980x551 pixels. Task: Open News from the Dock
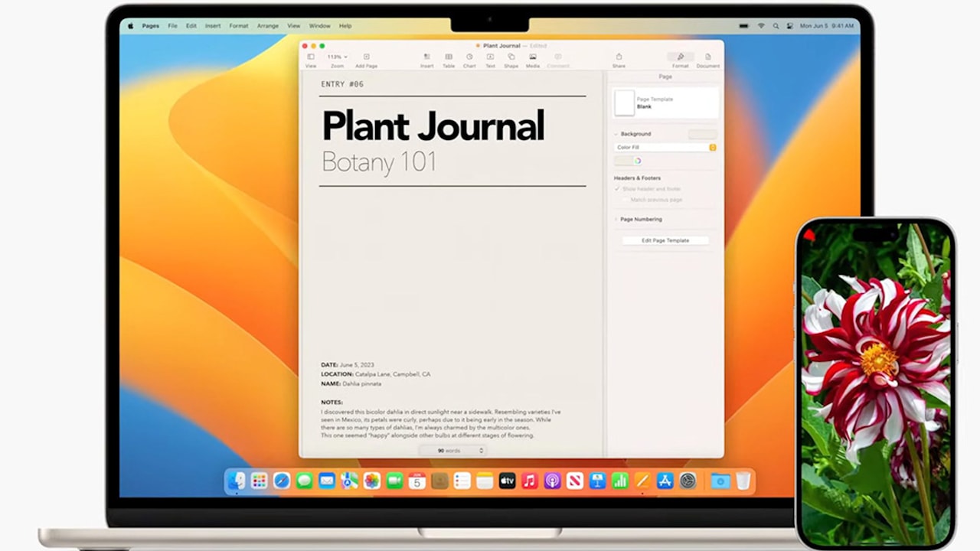click(575, 481)
